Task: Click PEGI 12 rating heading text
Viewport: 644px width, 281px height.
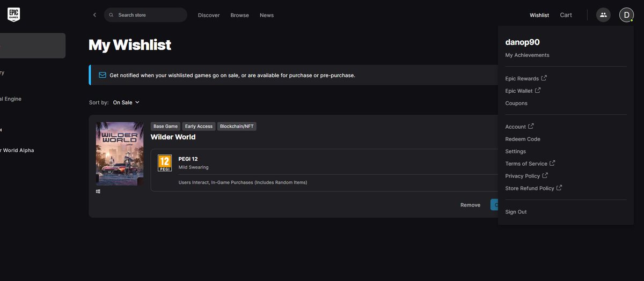Action: pyautogui.click(x=188, y=159)
